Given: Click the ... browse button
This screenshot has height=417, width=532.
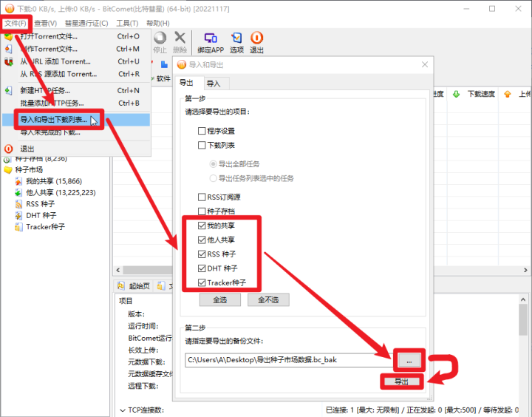Looking at the screenshot, I should click(x=409, y=361).
